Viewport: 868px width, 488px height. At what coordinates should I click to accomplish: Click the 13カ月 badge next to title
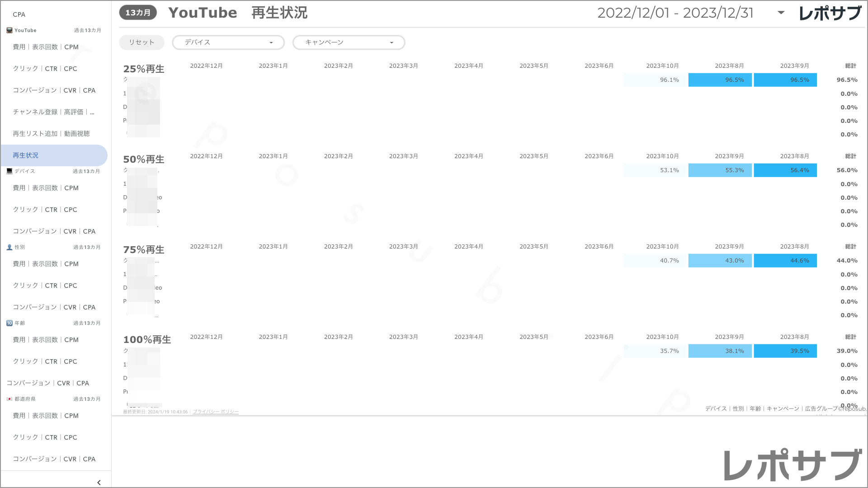coord(137,13)
